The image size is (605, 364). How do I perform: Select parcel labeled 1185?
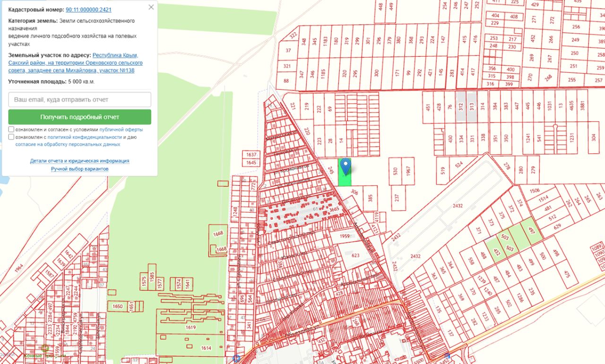323,74
